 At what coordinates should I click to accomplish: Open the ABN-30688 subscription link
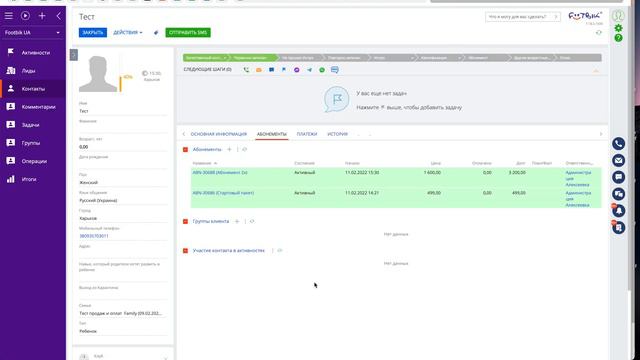(x=220, y=173)
